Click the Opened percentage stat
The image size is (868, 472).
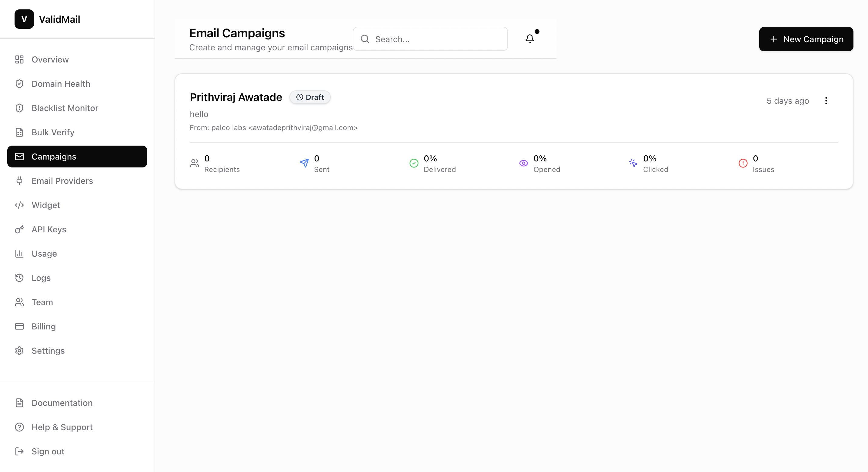pyautogui.click(x=540, y=163)
